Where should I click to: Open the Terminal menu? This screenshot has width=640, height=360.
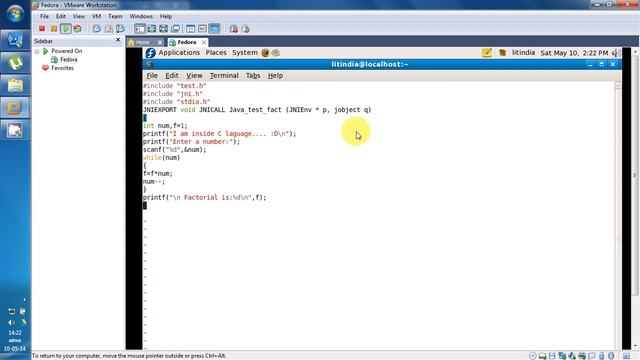coord(224,76)
